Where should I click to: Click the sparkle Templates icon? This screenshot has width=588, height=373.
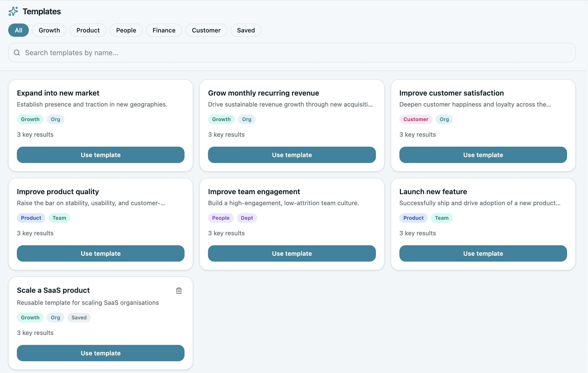pos(13,11)
